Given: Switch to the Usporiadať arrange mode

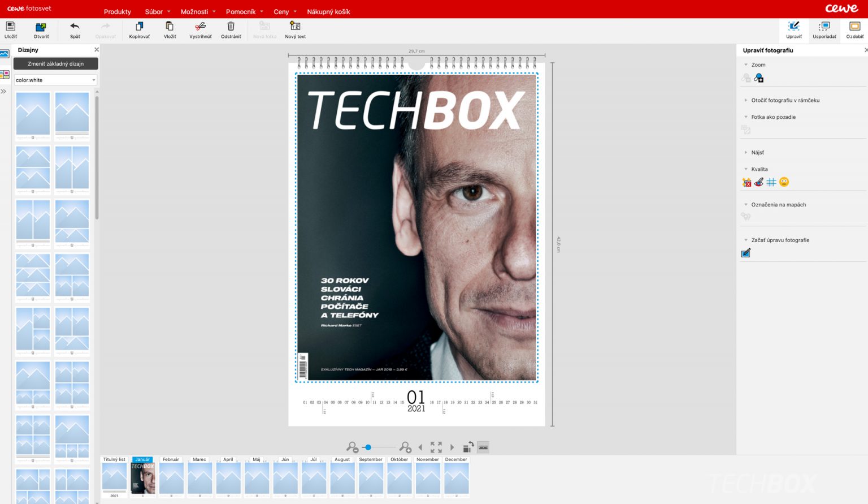Looking at the screenshot, I should pyautogui.click(x=824, y=30).
